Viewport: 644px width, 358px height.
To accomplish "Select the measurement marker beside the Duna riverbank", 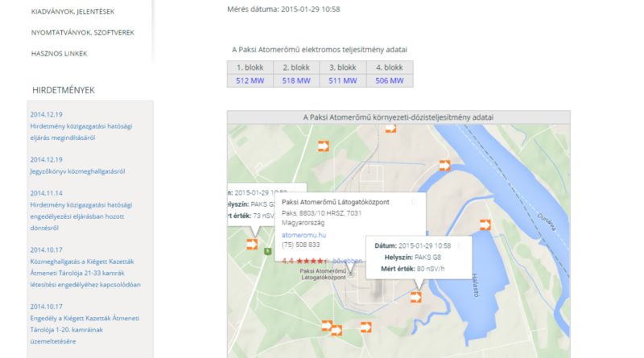I will 485,224.
